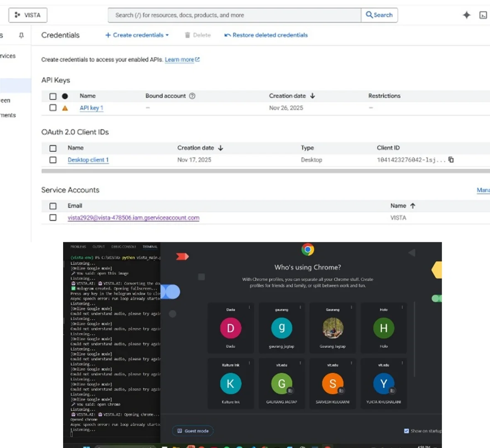Click the Bound account column header
This screenshot has width=490, height=448.
point(166,96)
